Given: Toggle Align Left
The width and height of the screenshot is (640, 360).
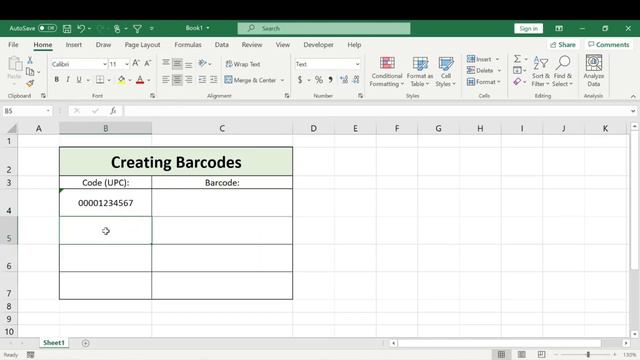Looking at the screenshot, I should pyautogui.click(x=166, y=80).
